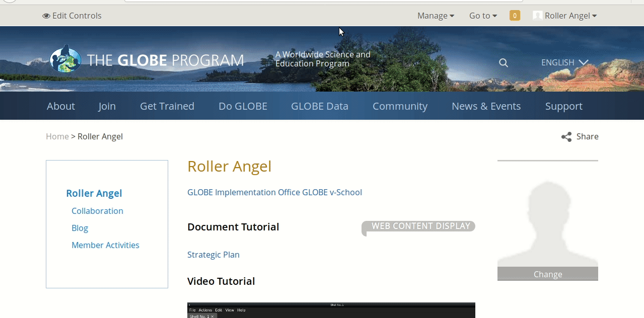This screenshot has width=644, height=318.
Task: Open the Join menu
Action: pyautogui.click(x=107, y=106)
